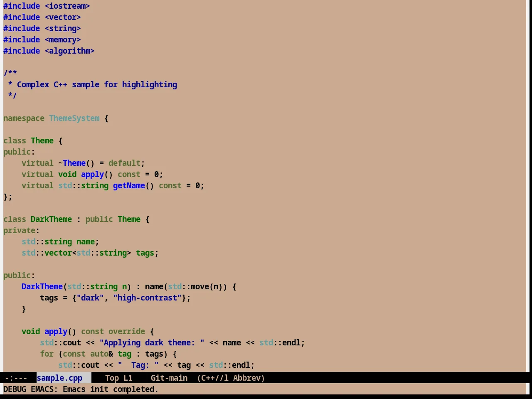The width and height of the screenshot is (532, 399).
Task: Click the comment closing '*/'
Action: click(x=12, y=96)
